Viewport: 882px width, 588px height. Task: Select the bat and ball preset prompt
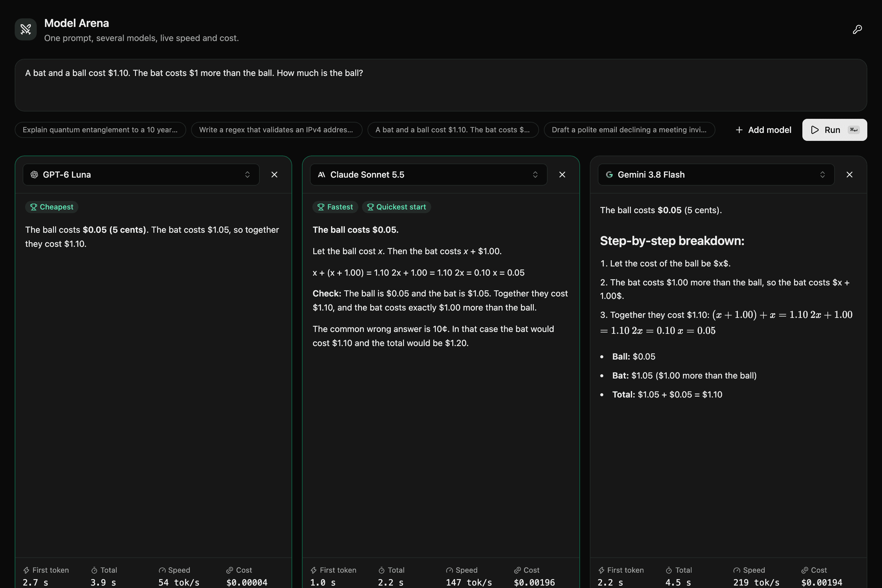[453, 130]
